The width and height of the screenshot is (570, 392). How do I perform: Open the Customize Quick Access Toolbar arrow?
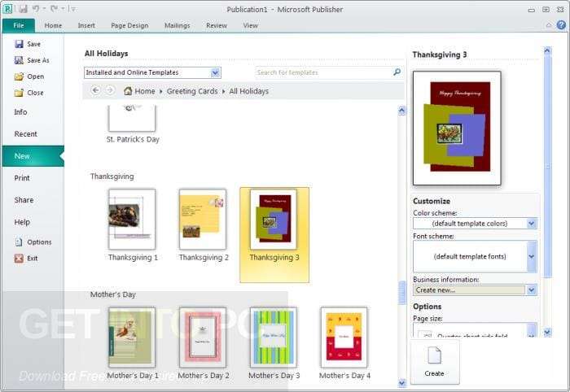pos(72,9)
